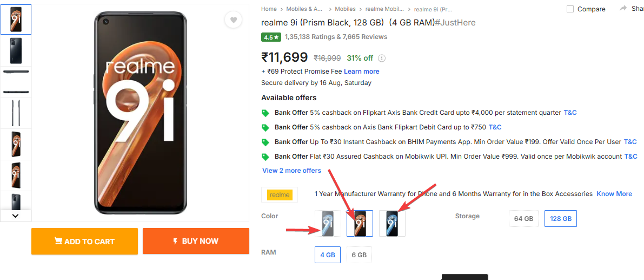Click the 4.5 star rating badge
Viewport: 644px width, 280px height.
[x=271, y=37]
